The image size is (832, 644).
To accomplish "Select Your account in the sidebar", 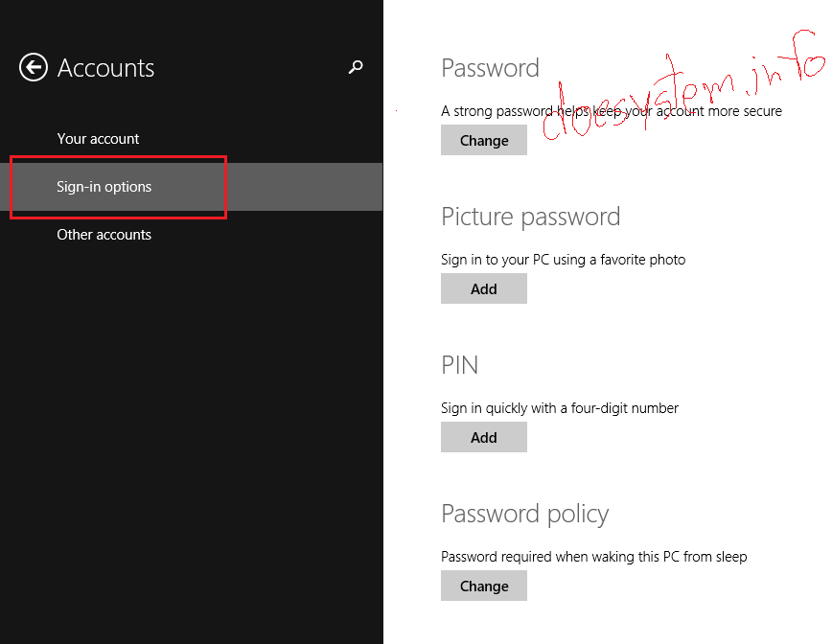I will pyautogui.click(x=98, y=138).
